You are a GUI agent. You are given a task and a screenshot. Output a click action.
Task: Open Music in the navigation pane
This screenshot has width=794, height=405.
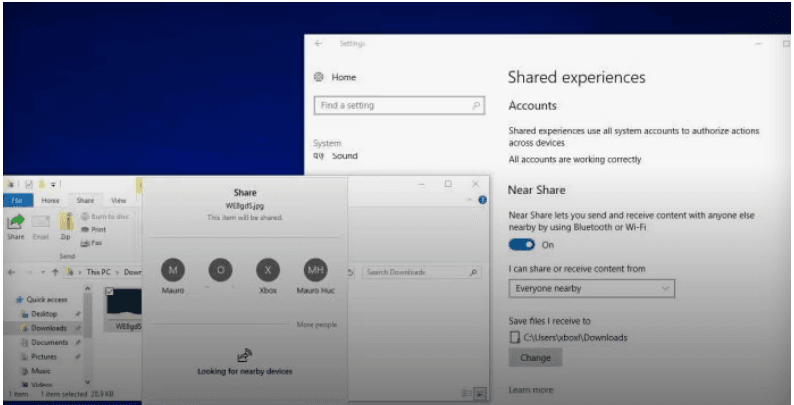[41, 371]
